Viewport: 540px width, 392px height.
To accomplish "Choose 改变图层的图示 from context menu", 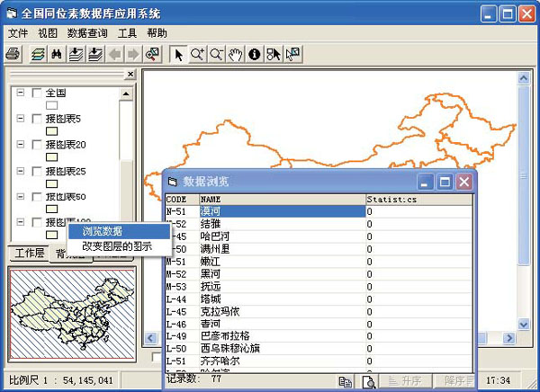I will (117, 245).
